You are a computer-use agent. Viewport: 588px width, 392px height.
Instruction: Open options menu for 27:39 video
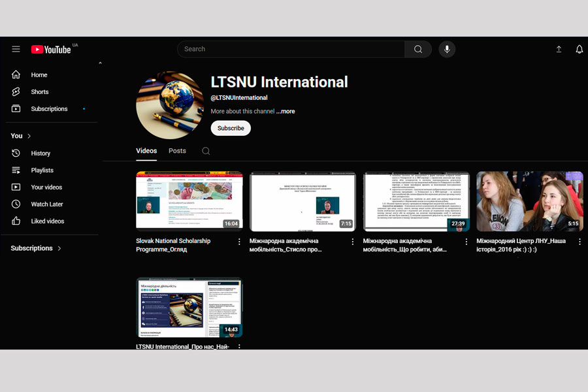pyautogui.click(x=466, y=242)
